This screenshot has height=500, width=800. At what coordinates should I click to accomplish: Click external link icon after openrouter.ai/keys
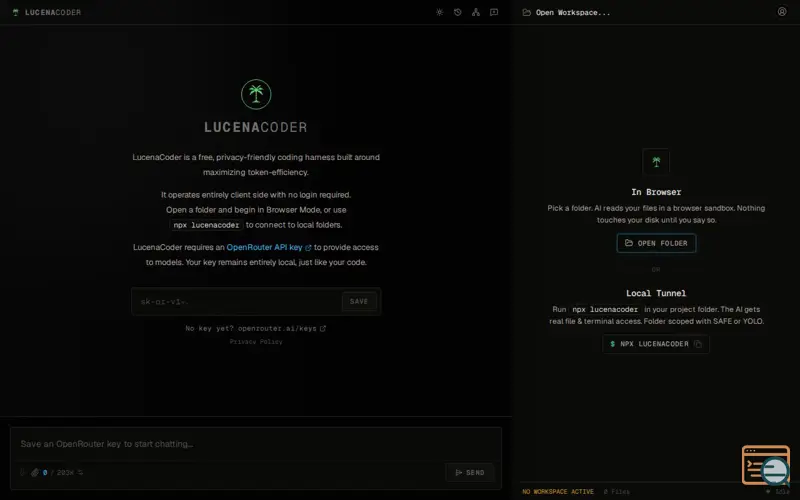[x=322, y=329]
